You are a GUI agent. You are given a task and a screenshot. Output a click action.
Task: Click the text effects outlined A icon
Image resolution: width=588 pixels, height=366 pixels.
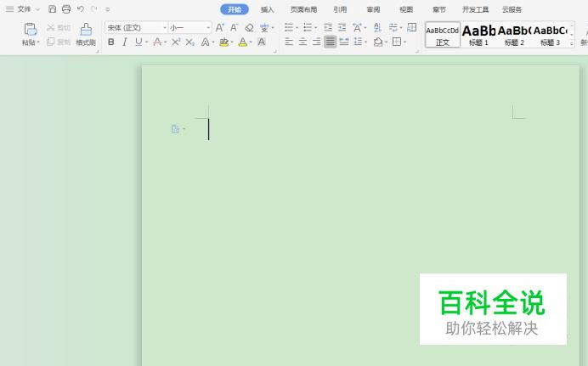pos(205,42)
